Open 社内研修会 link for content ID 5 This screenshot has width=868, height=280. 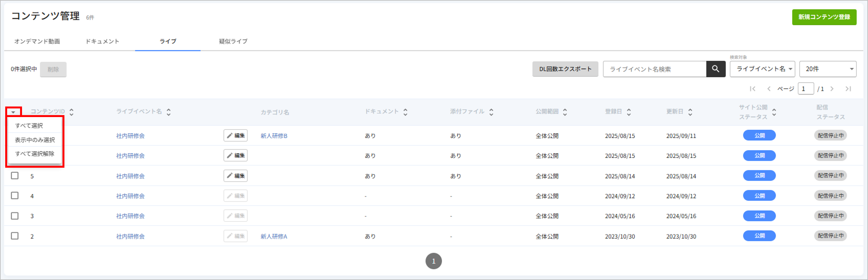[x=130, y=176]
